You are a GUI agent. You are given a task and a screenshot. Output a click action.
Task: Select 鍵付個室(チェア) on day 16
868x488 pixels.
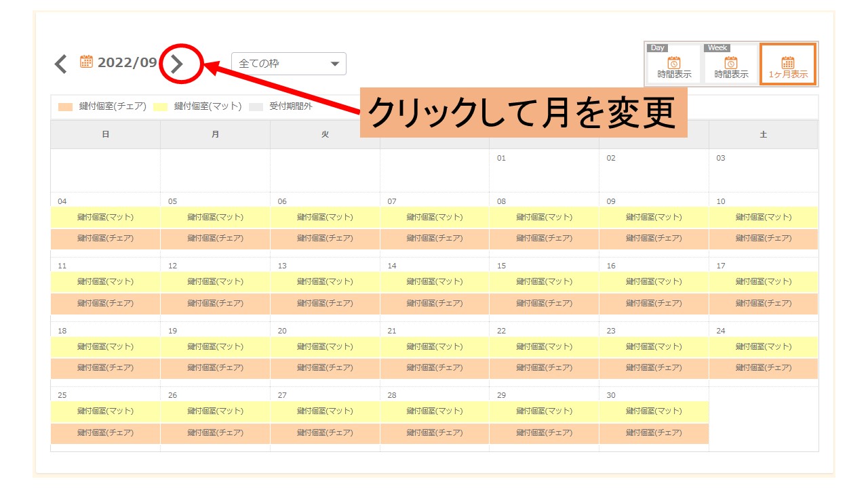[x=654, y=304]
